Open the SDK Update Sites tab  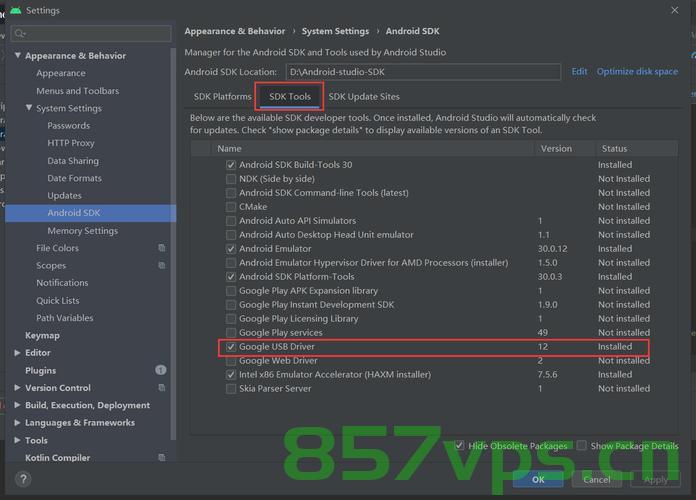(364, 96)
